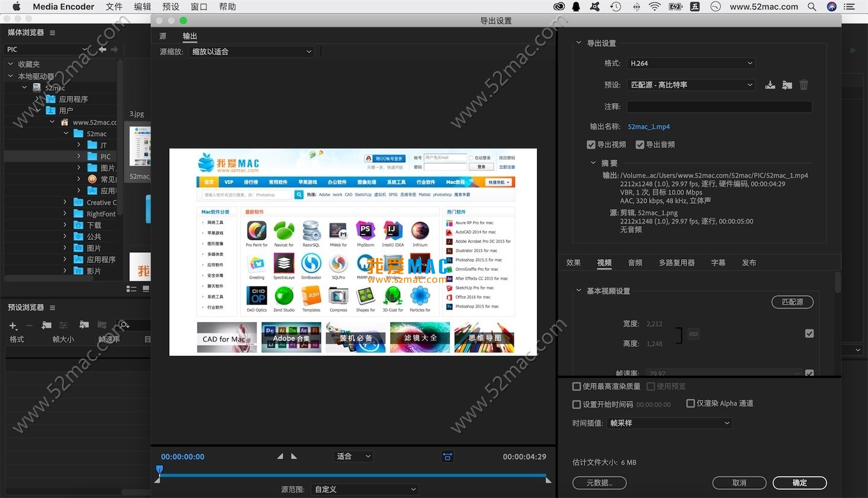Click the export presets icon in the preset browser

coord(102,325)
